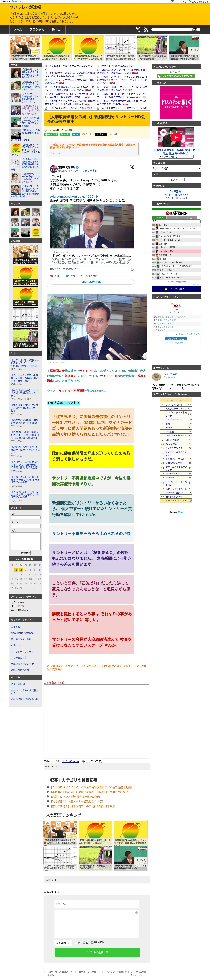Click the フォローする link on tweet
This screenshot has height=980, width=210.
click(90, 170)
